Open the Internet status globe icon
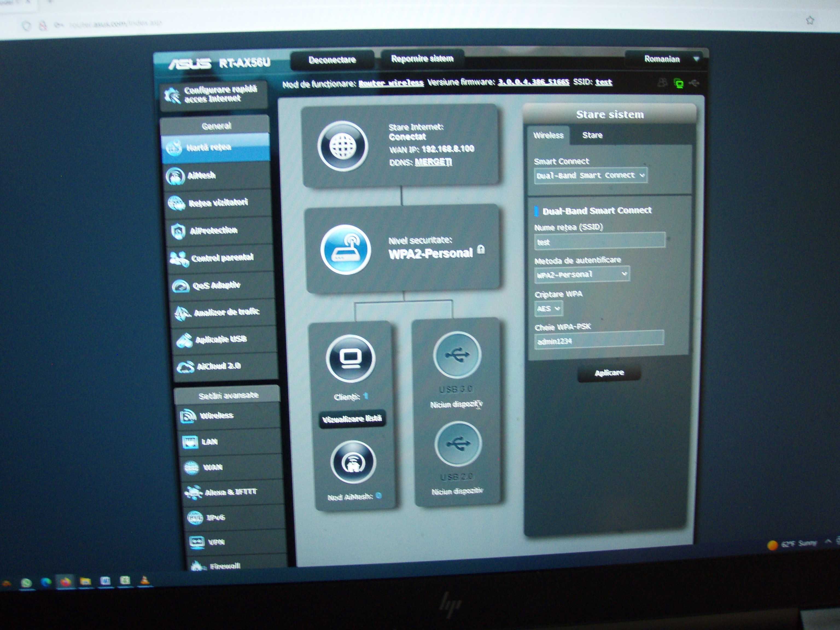The image size is (840, 630). pyautogui.click(x=343, y=146)
